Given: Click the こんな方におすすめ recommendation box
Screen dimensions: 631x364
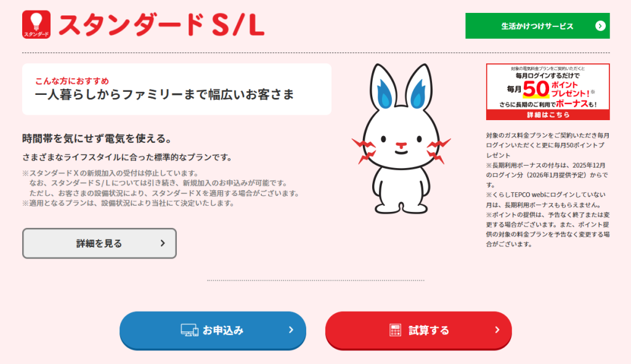Looking at the screenshot, I should pos(177,89).
